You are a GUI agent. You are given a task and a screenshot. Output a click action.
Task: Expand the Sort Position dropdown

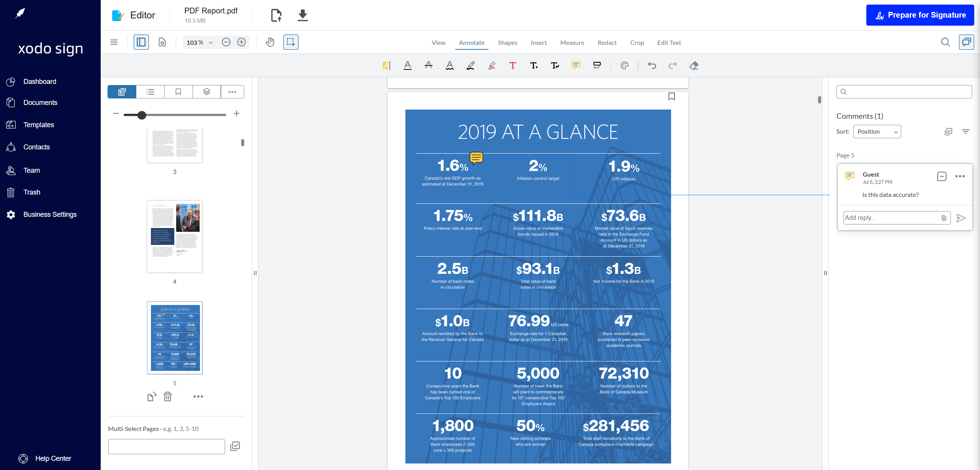click(x=877, y=132)
